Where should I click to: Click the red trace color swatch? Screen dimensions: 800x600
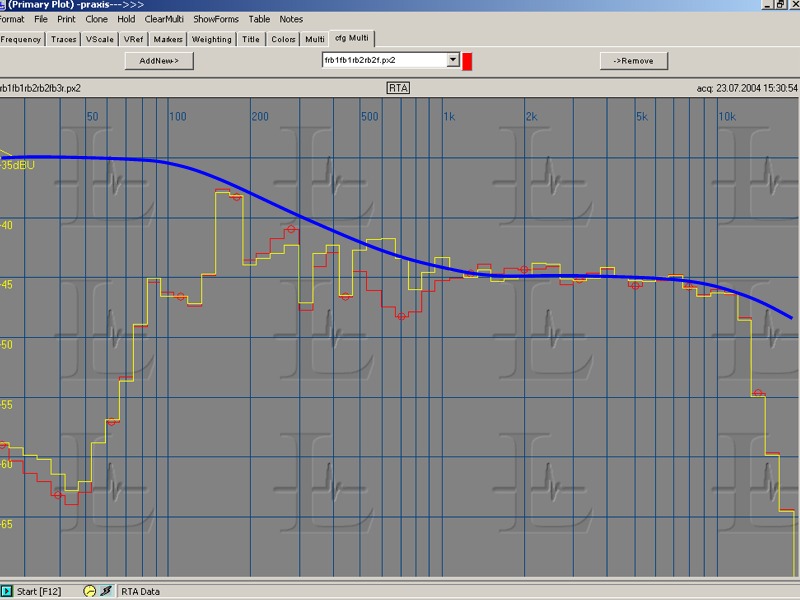(x=467, y=61)
